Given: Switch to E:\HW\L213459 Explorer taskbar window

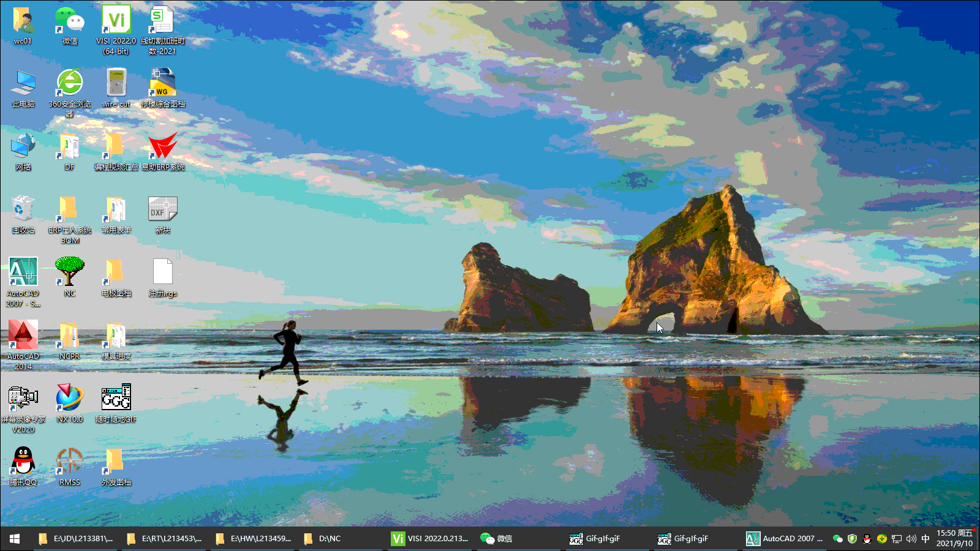Looking at the screenshot, I should point(254,539).
